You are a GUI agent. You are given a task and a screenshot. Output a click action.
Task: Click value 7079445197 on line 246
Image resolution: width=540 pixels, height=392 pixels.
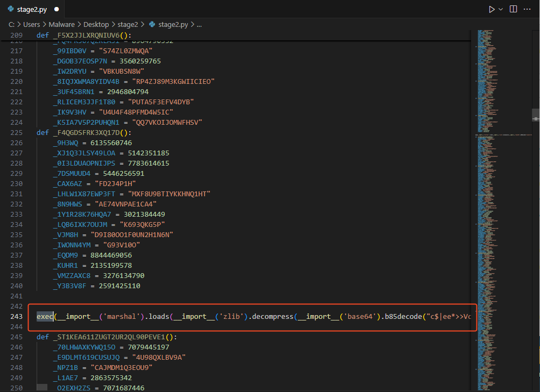tap(149, 347)
